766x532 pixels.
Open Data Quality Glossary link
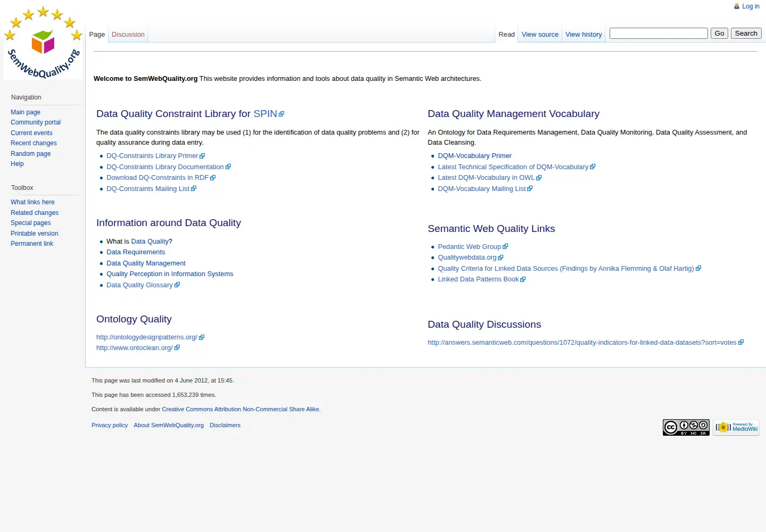[x=143, y=285]
